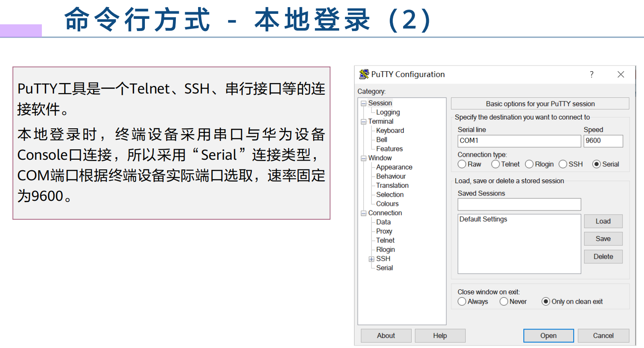Open the Appearance settings category
This screenshot has width=644, height=348.
pyautogui.click(x=394, y=167)
